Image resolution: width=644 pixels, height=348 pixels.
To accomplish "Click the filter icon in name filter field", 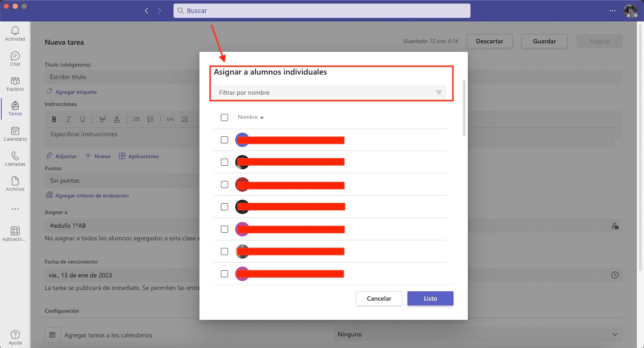I will pos(439,92).
